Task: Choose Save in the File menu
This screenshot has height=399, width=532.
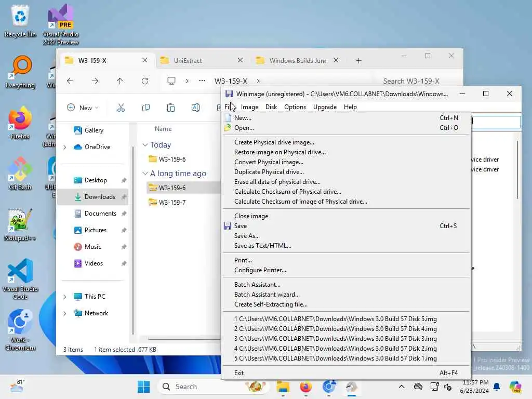Action: pyautogui.click(x=346, y=225)
